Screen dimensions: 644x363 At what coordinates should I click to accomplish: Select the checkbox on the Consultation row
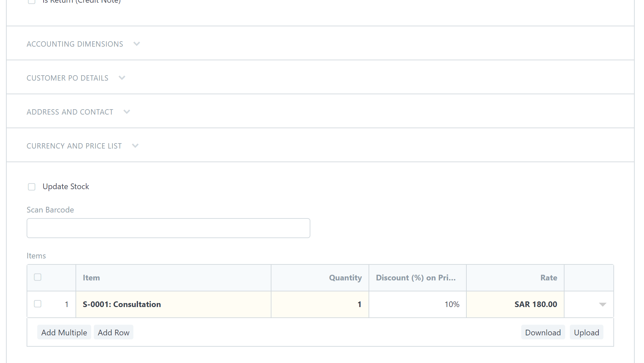38,304
